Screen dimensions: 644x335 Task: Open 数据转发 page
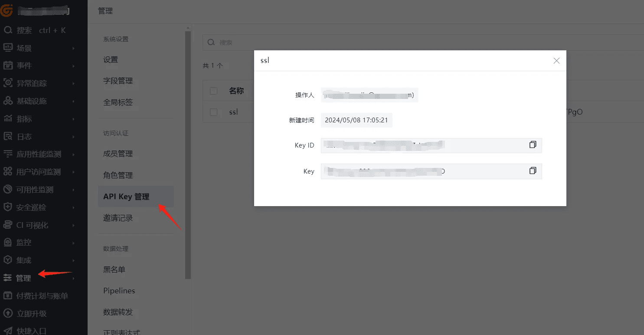[x=118, y=312]
